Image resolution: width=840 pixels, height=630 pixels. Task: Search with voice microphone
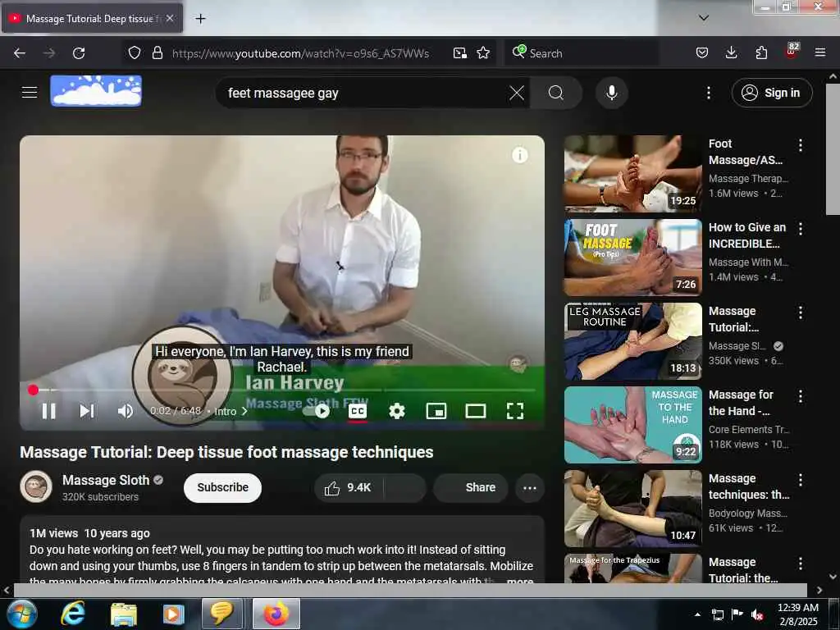point(612,93)
